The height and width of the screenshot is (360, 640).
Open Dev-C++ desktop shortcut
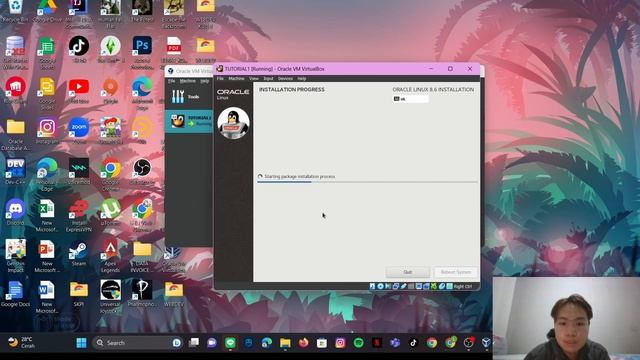[x=16, y=172]
